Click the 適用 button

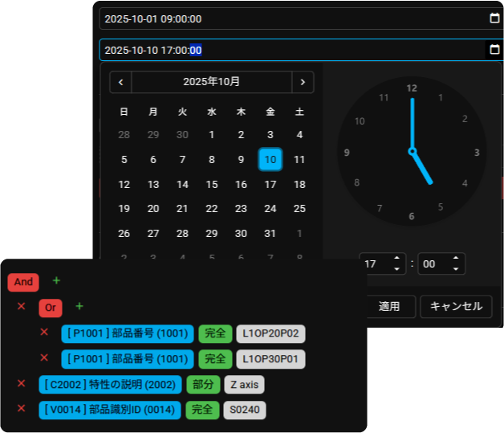pos(389,306)
